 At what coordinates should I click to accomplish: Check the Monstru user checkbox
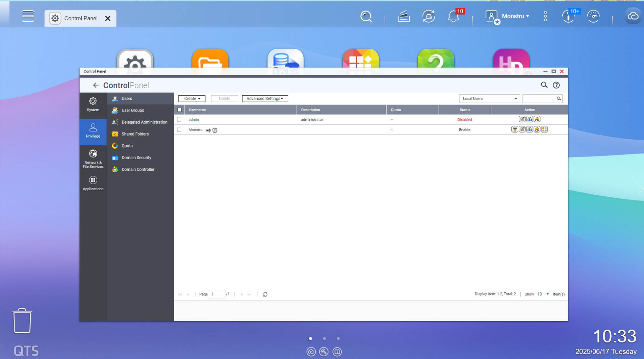point(179,130)
